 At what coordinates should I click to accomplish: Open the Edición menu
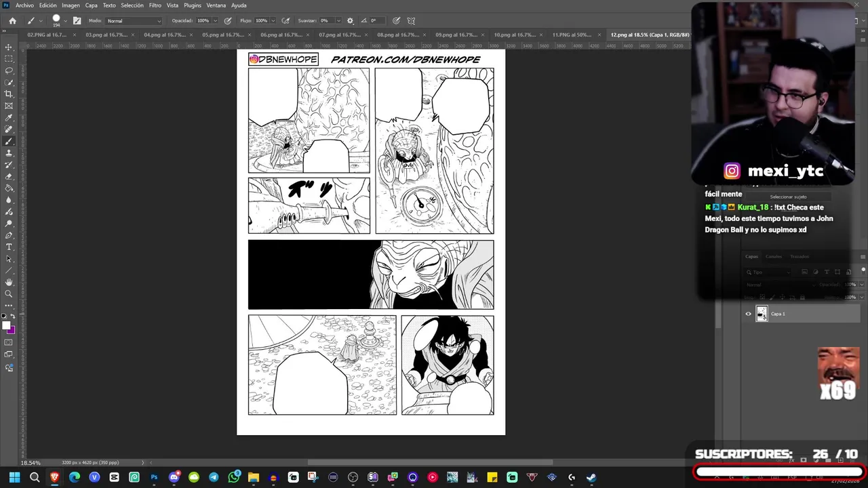[x=48, y=5]
